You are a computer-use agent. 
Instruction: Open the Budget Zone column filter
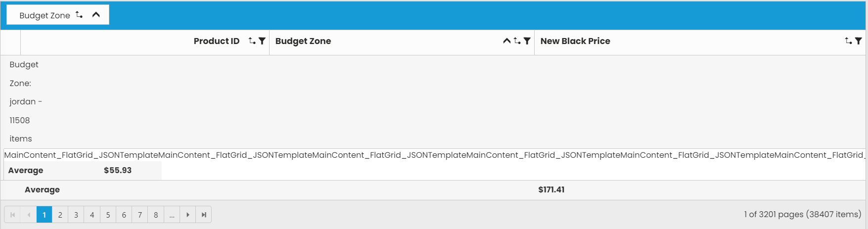[x=527, y=41]
